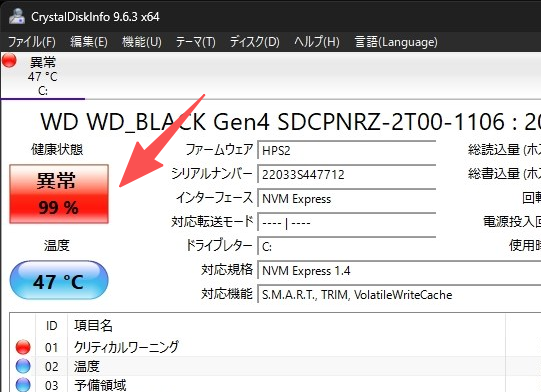
Task: Click the red 異常 99 % health status button
Action: [59, 194]
